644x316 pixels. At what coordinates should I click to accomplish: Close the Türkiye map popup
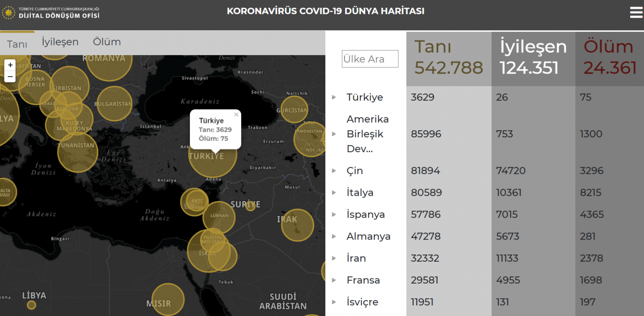point(236,115)
